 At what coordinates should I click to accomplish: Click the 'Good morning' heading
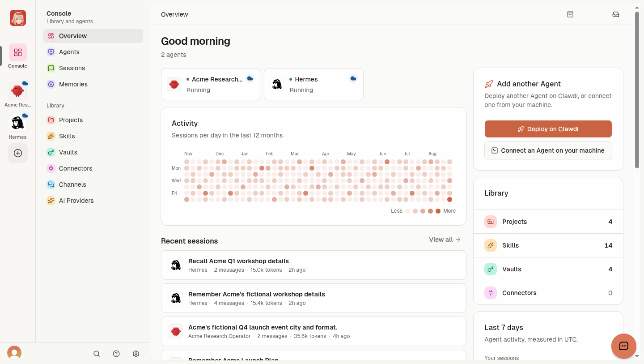195,41
